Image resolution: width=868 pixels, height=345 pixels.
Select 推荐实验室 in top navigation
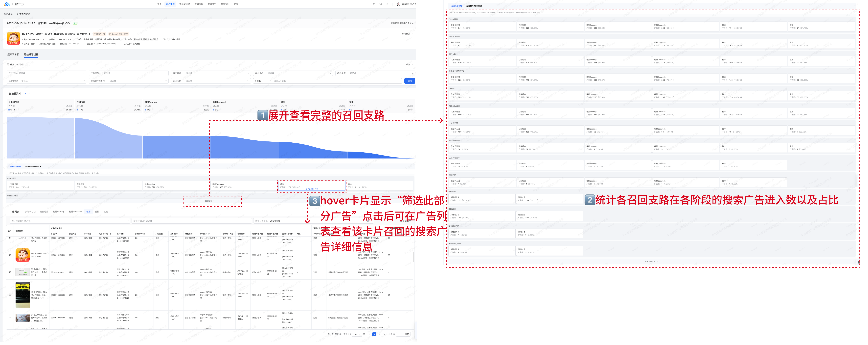184,4
